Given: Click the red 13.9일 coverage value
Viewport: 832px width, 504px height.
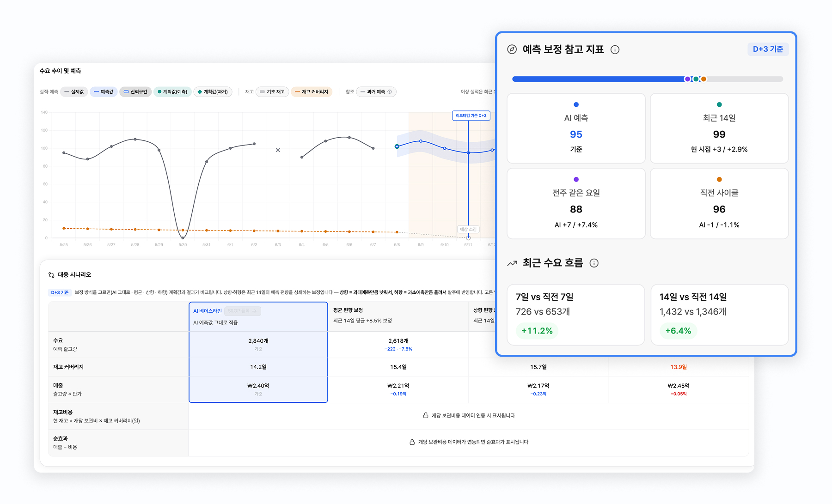Looking at the screenshot, I should click(679, 367).
